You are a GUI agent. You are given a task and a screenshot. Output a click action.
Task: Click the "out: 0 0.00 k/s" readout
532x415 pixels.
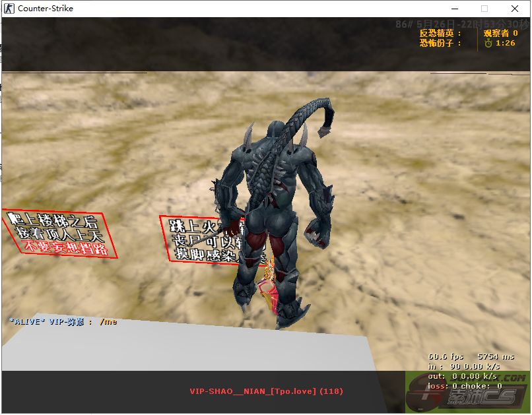pyautogui.click(x=463, y=376)
